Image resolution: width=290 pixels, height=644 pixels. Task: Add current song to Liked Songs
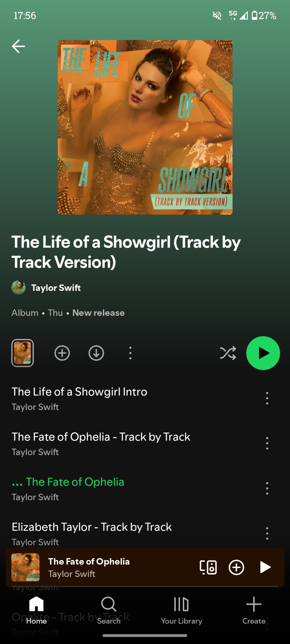click(x=236, y=567)
